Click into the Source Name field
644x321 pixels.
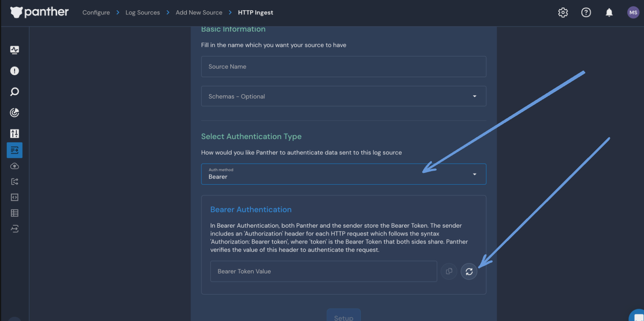[x=343, y=67]
